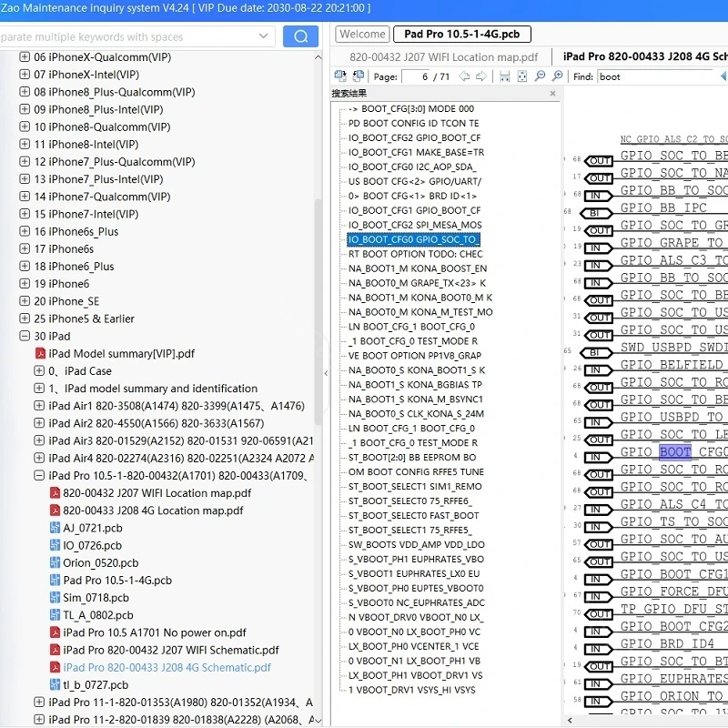Go to previous page arrow

[464, 76]
